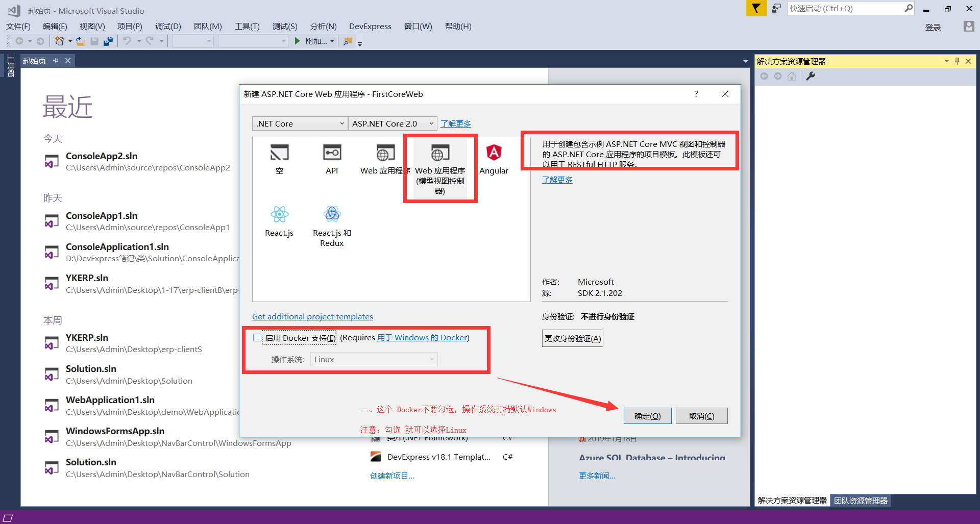The width and height of the screenshot is (980, 524).
Task: Click the 更多新闻... link
Action: pos(597,476)
